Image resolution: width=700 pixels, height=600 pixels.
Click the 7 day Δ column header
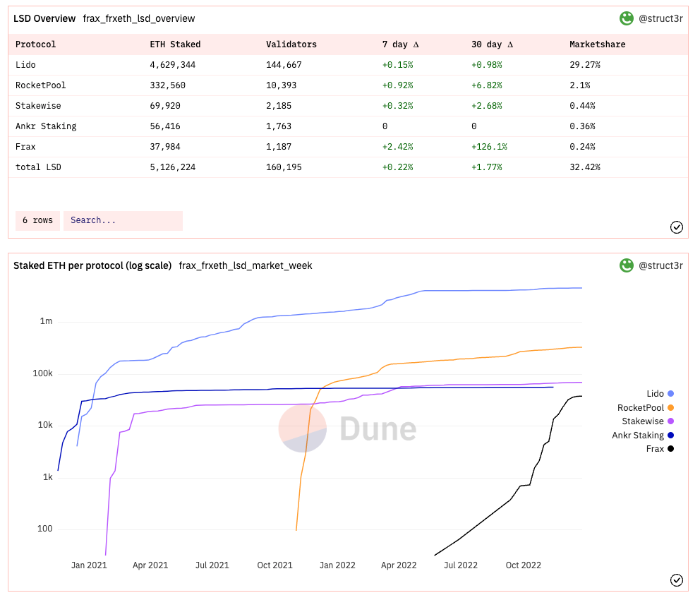pos(400,44)
